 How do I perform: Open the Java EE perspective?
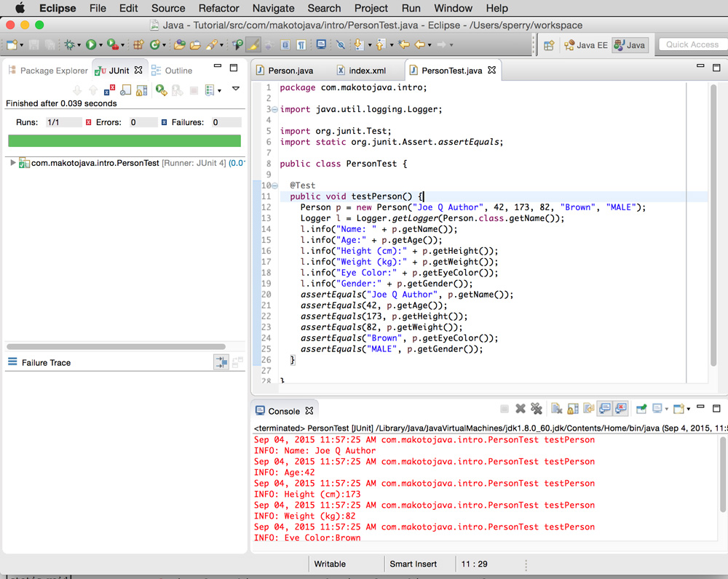pos(586,45)
